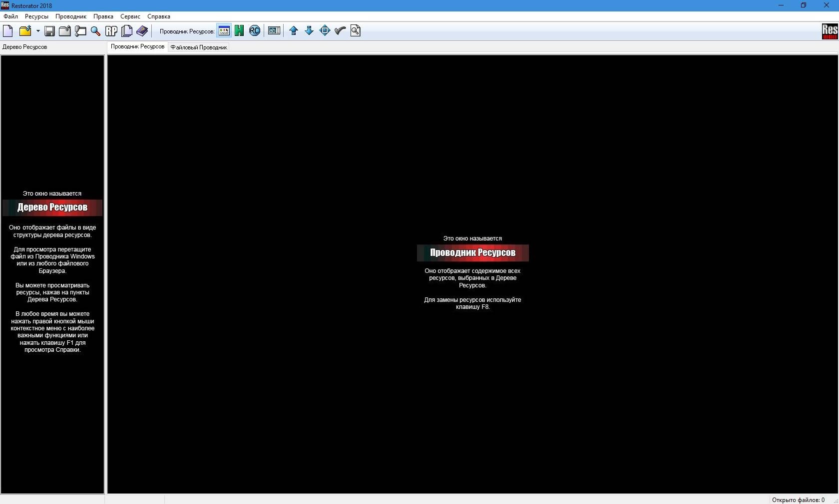Switch to the Файловый Проводник tab
839x504 pixels.
tap(199, 47)
